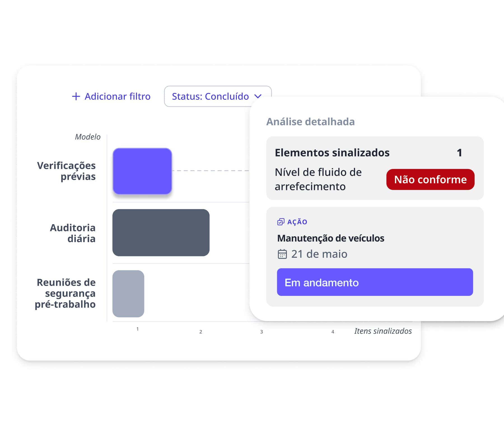Screen dimensions: 504x427
Task: Click the calendar icon next to 21 de maio
Action: (x=282, y=254)
